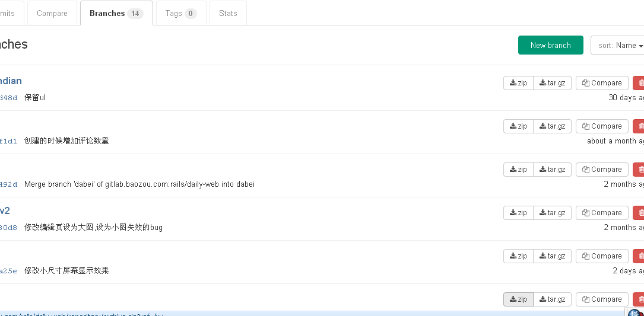
Task: Open commit hash ending f1d1
Action: point(9,141)
